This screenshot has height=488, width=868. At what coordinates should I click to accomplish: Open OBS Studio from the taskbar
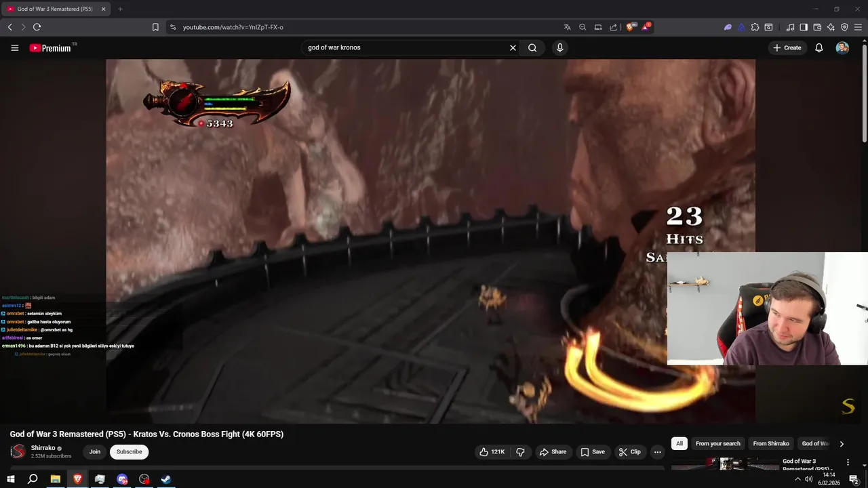144,479
